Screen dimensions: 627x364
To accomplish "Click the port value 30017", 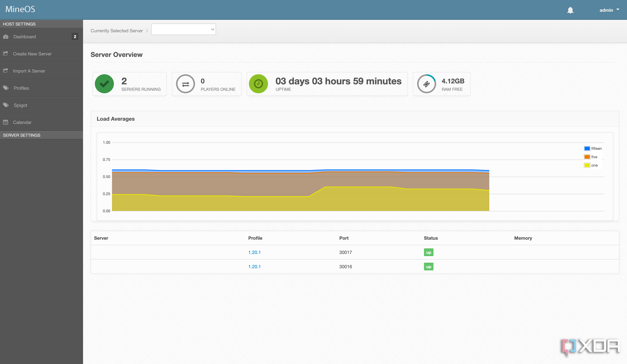I will pyautogui.click(x=345, y=252).
